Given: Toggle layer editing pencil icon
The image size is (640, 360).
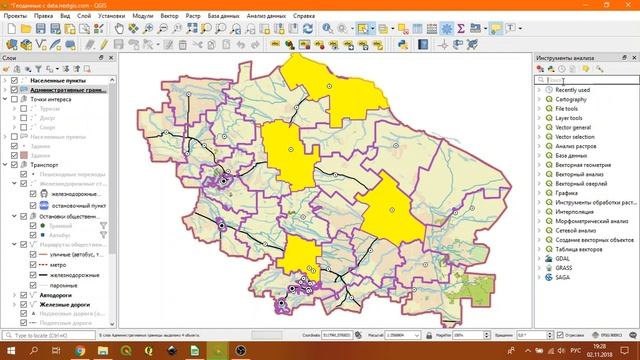Looking at the screenshot, I should click(x=104, y=44).
